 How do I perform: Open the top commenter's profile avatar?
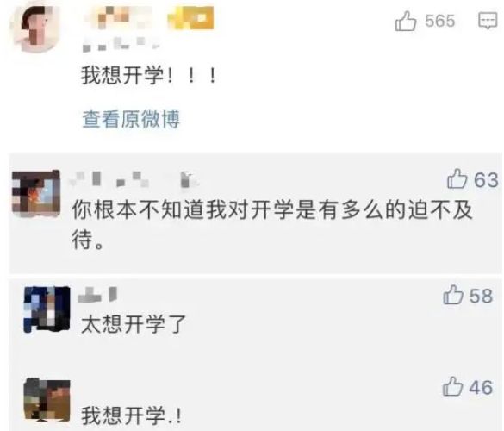click(x=35, y=28)
